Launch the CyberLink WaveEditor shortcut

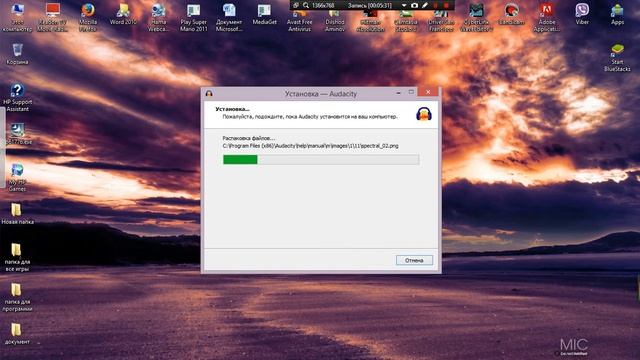[476, 17]
